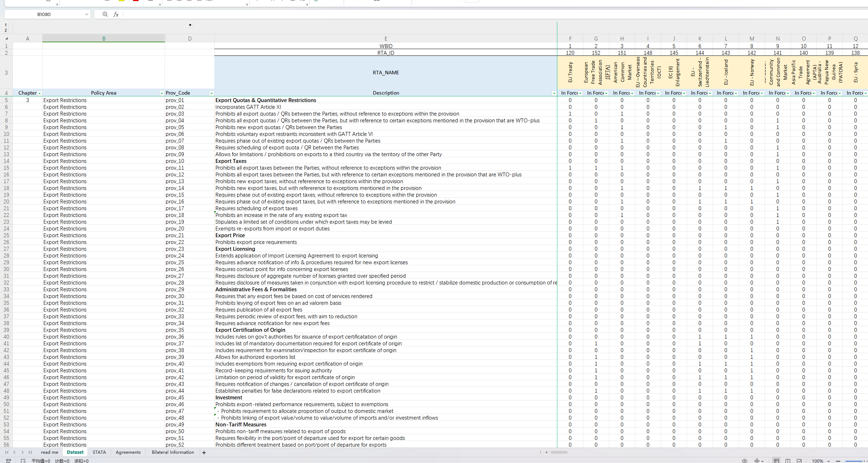Open the Name Box dropdown arrow
This screenshot has width=868, height=463.
click(86, 14)
